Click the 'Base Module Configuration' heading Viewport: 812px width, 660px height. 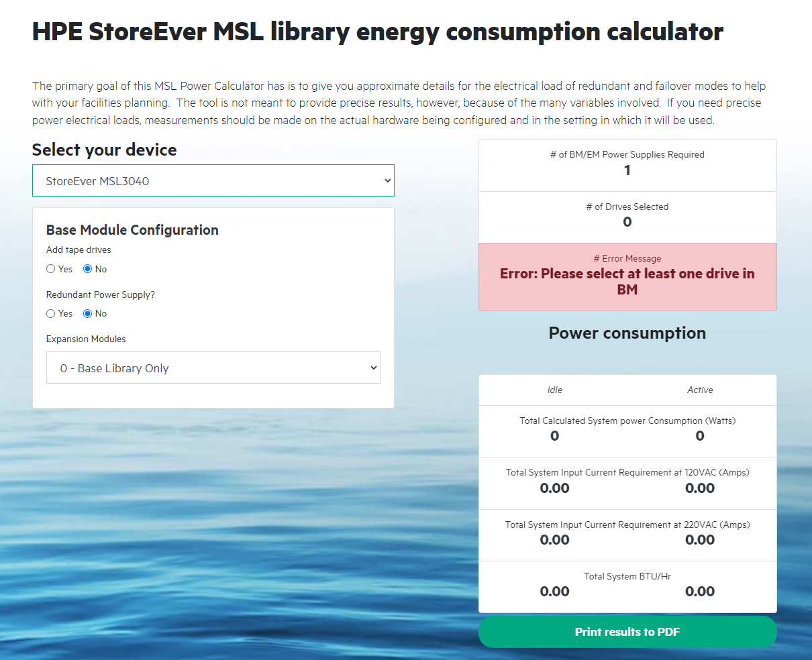[x=132, y=230]
